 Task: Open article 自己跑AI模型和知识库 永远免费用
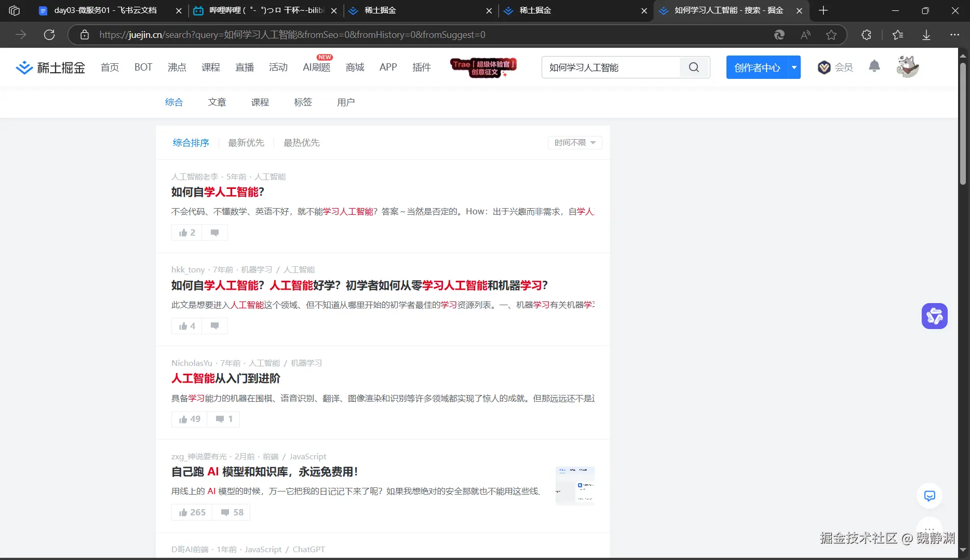pyautogui.click(x=264, y=472)
